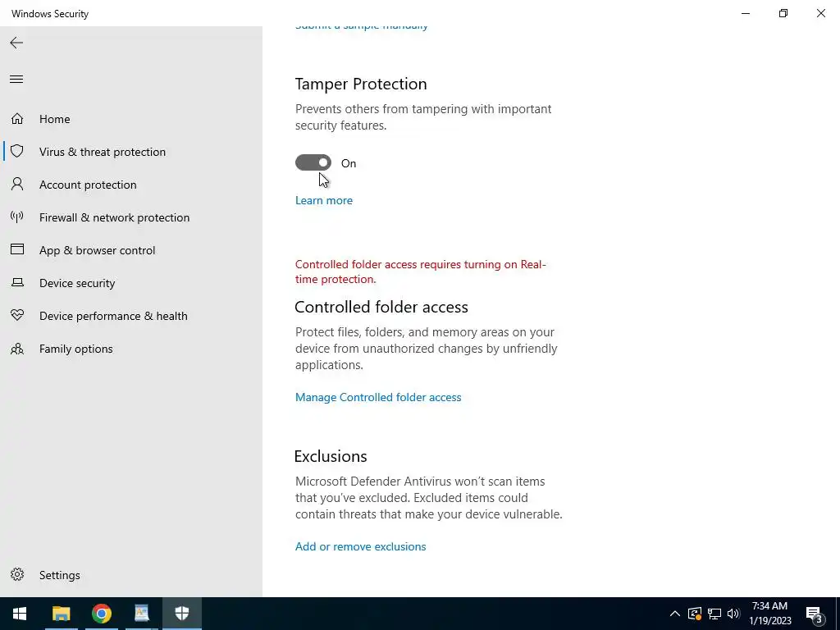Open the notification action center
The width and height of the screenshot is (840, 630).
click(x=815, y=614)
